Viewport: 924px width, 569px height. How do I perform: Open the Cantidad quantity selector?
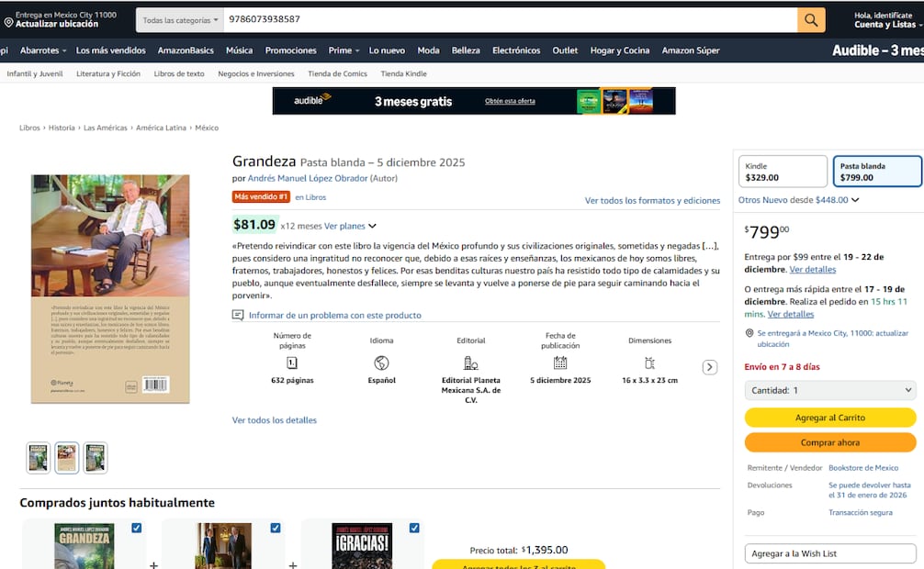[x=829, y=389]
